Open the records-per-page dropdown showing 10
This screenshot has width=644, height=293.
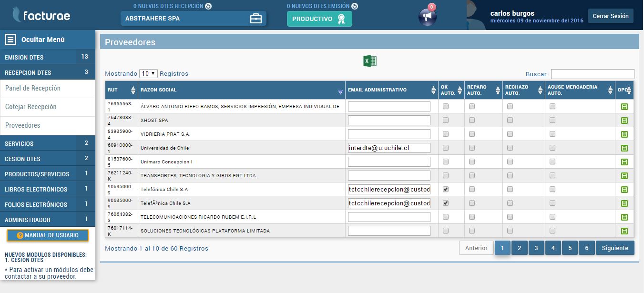point(148,74)
